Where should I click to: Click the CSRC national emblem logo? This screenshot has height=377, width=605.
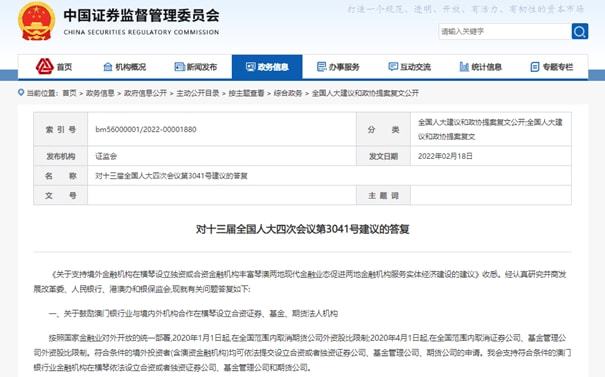(36, 21)
